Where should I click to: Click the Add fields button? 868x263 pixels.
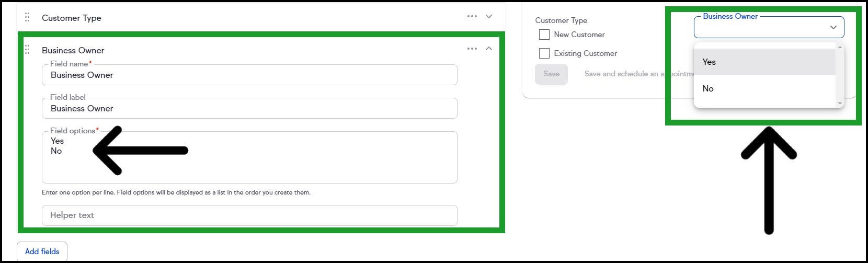pos(42,251)
